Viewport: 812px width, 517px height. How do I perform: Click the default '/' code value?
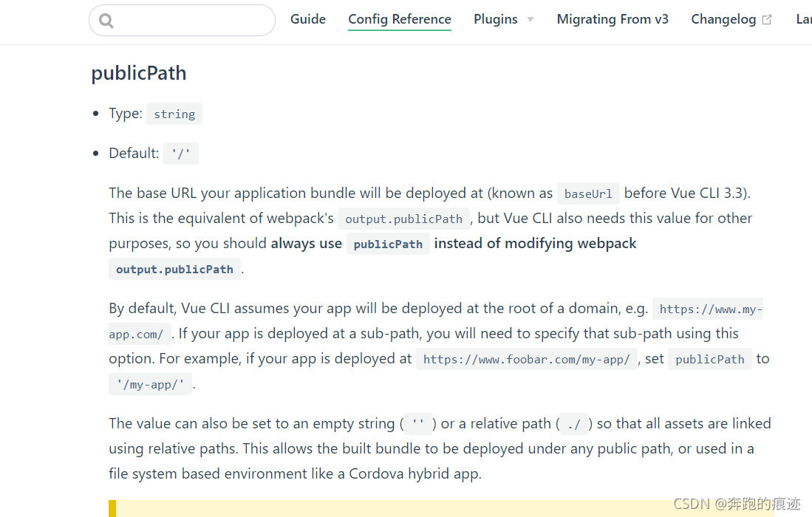click(x=181, y=154)
